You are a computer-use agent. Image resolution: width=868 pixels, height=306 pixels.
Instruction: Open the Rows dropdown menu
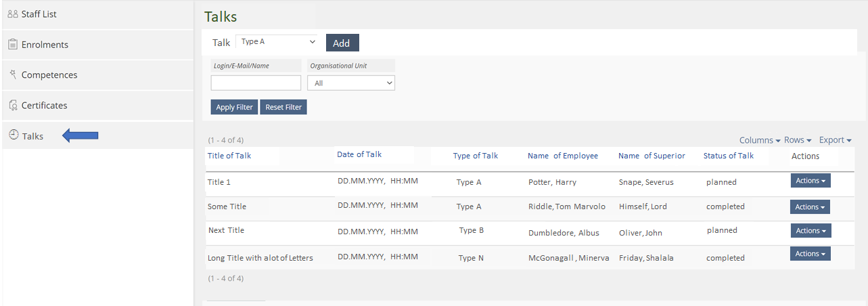pyautogui.click(x=798, y=140)
